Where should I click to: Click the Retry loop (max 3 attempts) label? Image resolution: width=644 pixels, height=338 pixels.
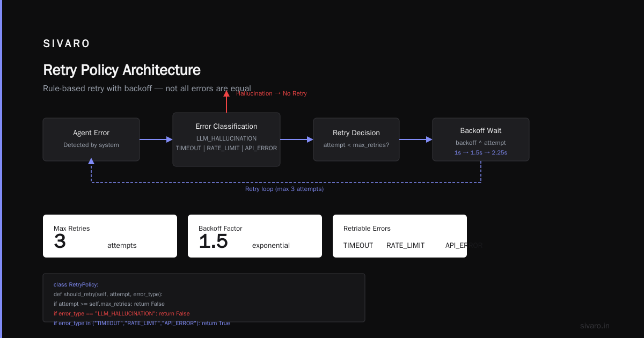click(284, 189)
